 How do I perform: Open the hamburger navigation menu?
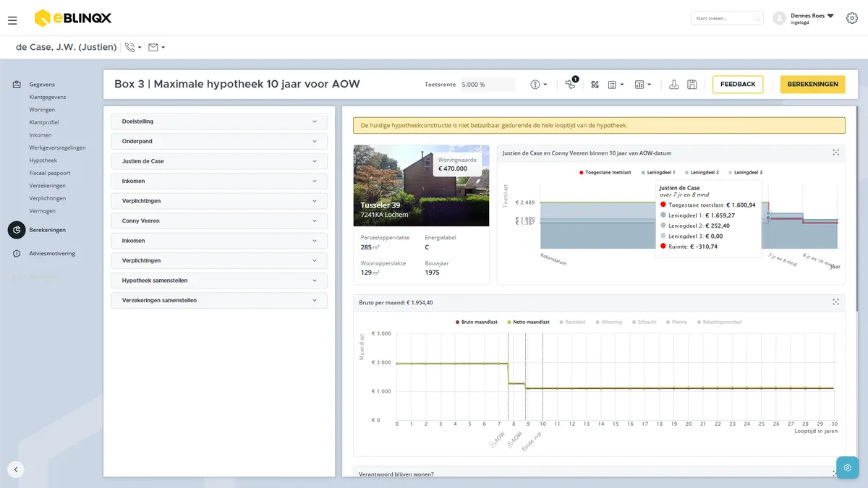coord(12,20)
